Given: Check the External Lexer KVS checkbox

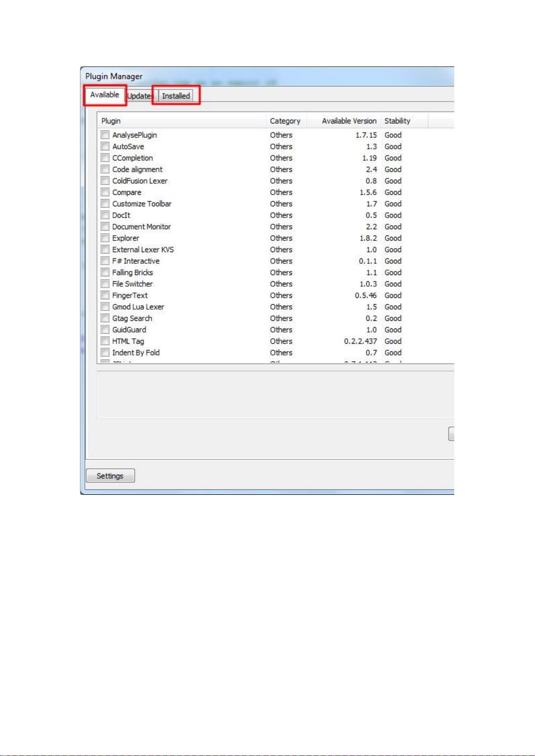Looking at the screenshot, I should [x=105, y=249].
